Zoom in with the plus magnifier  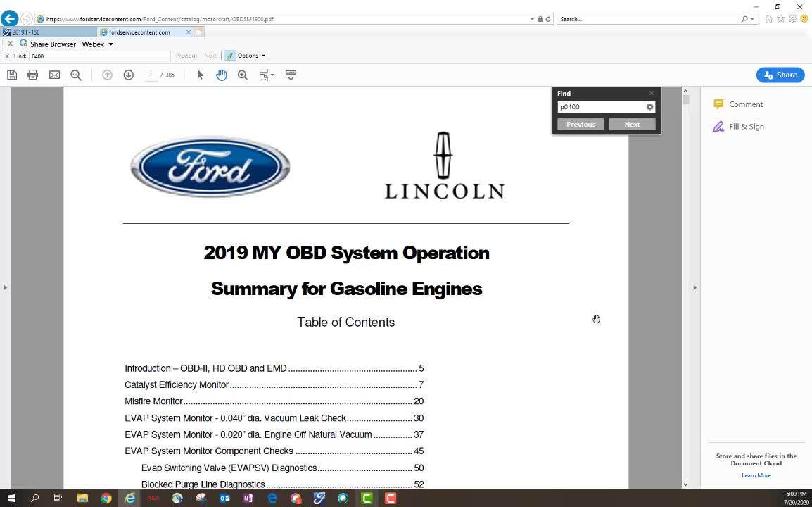pos(242,75)
